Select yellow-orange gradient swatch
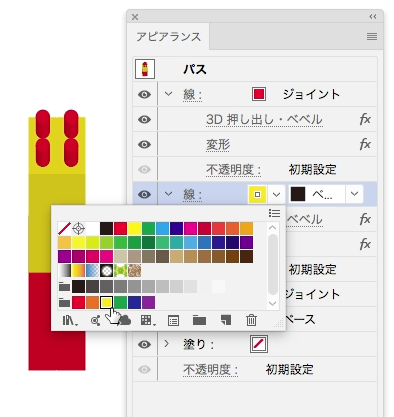 tap(78, 271)
